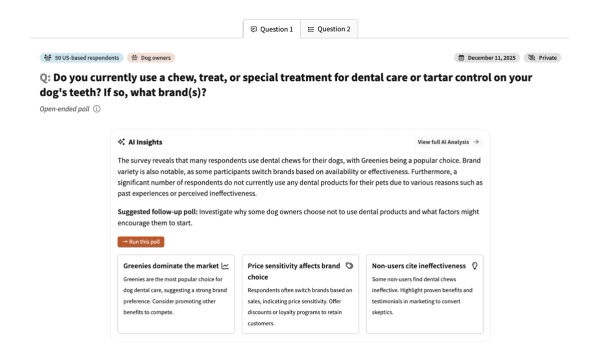The width and height of the screenshot is (600, 362).
Task: Click the calendar icon in the date badge
Action: [x=461, y=58]
